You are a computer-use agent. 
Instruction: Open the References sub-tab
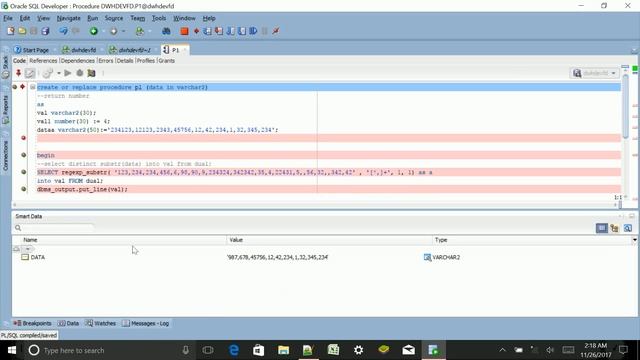pos(43,60)
